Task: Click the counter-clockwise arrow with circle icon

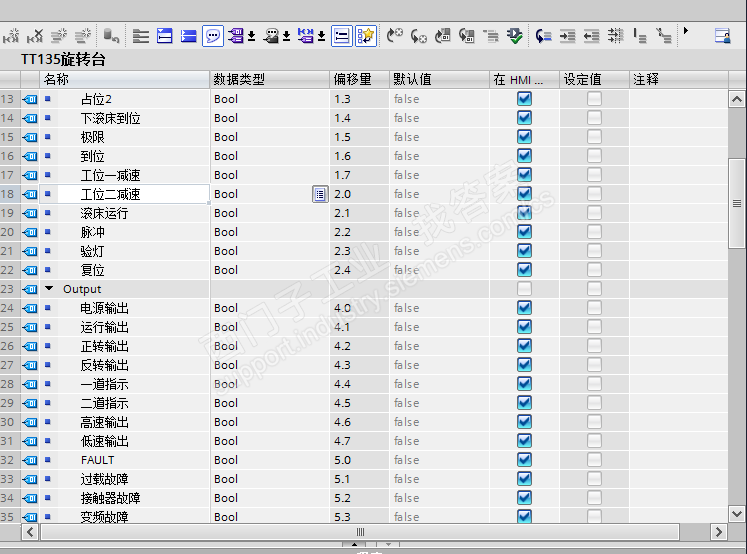Action: point(419,36)
